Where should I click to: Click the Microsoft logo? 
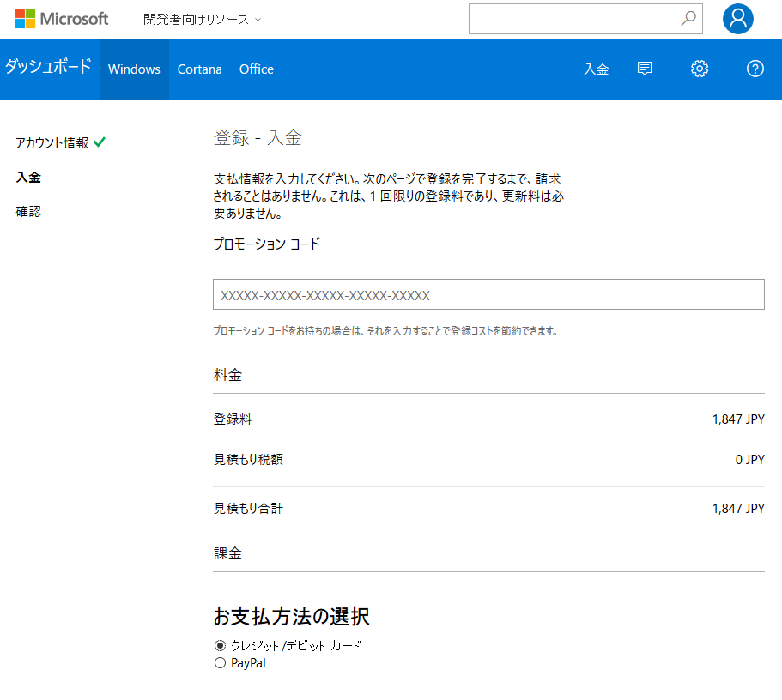pyautogui.click(x=62, y=19)
